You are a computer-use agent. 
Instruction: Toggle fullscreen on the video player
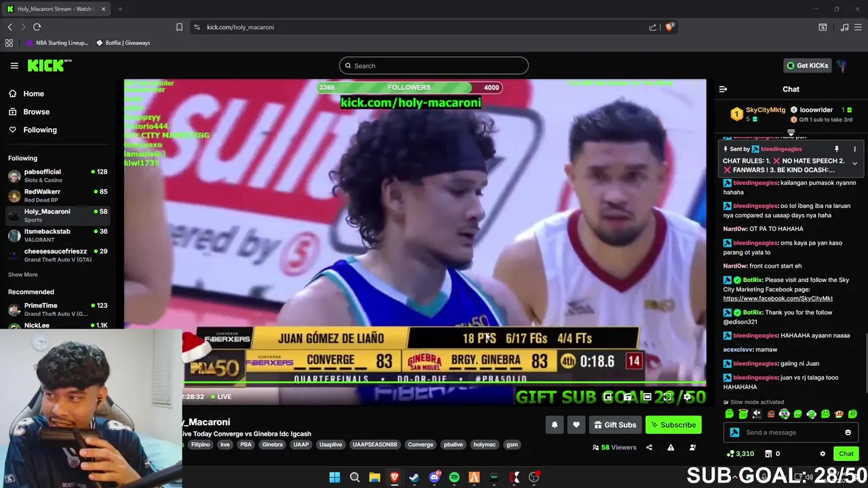tap(667, 397)
